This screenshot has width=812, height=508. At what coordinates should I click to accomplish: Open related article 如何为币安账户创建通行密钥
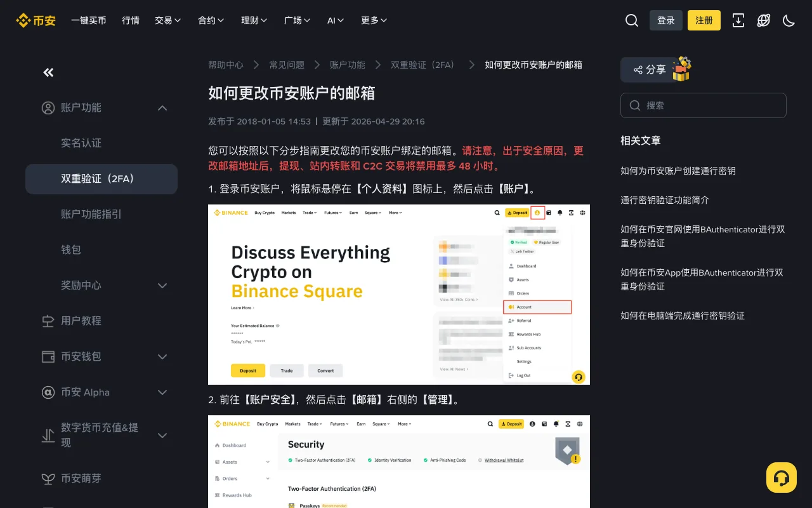point(678,171)
